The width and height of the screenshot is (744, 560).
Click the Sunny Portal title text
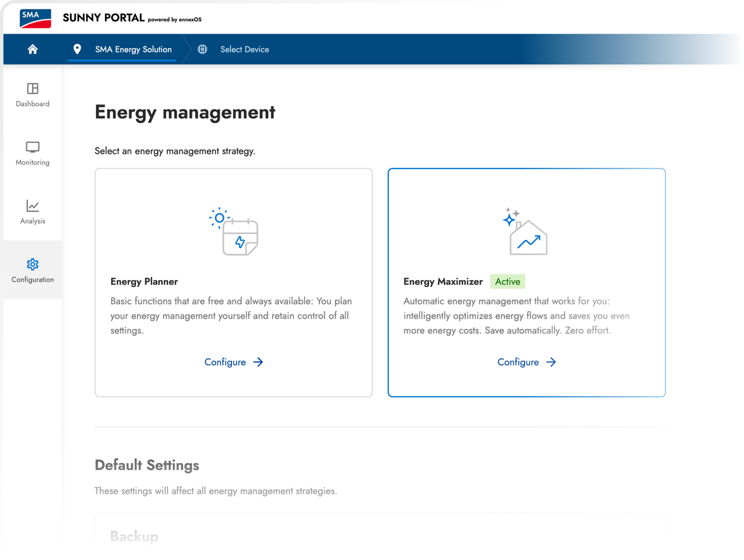coord(103,17)
